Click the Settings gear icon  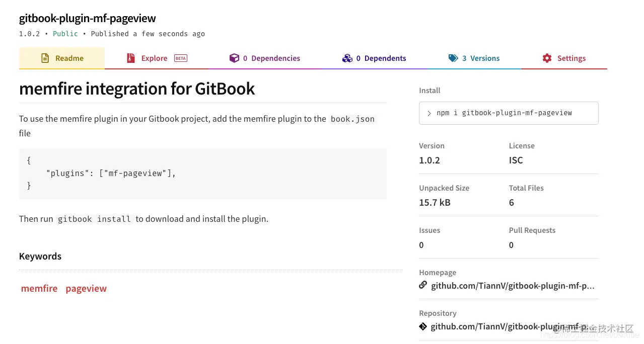pos(547,58)
